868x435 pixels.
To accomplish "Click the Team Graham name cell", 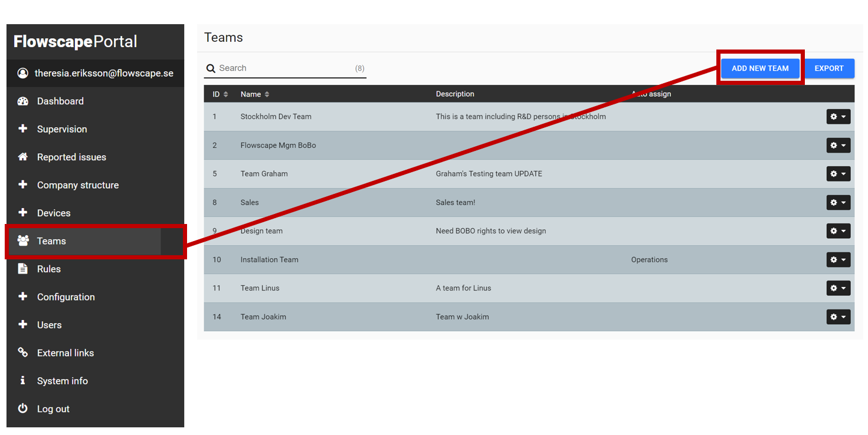I will click(x=264, y=174).
